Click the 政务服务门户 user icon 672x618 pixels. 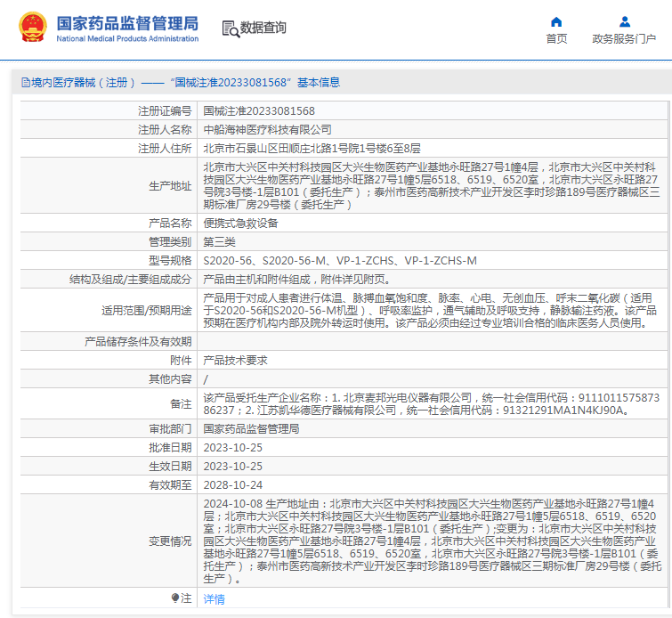[625, 21]
